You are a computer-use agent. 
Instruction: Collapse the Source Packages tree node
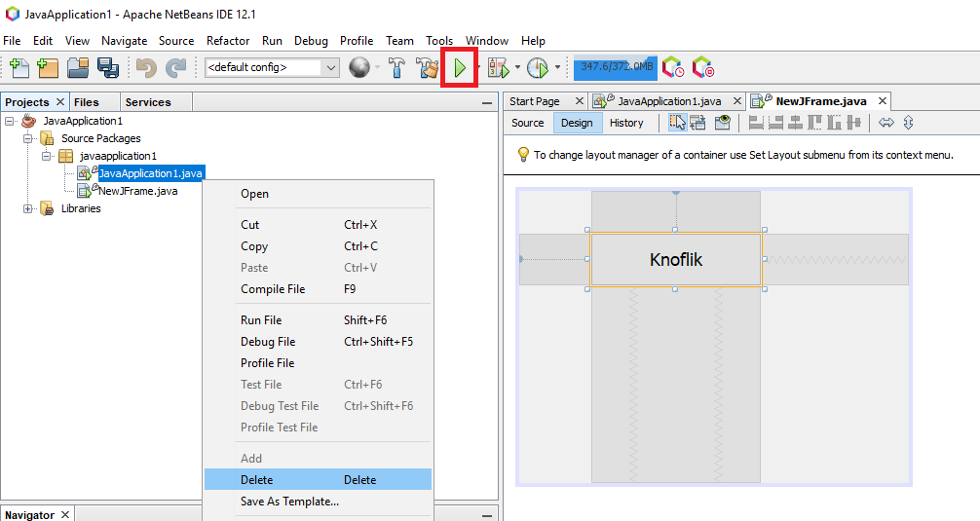[28, 138]
